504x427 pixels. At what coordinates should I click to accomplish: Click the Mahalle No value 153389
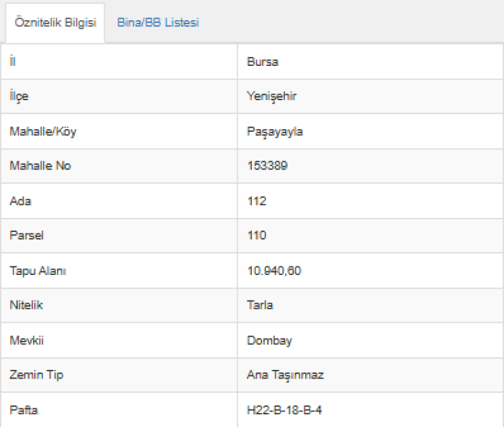[x=267, y=165]
